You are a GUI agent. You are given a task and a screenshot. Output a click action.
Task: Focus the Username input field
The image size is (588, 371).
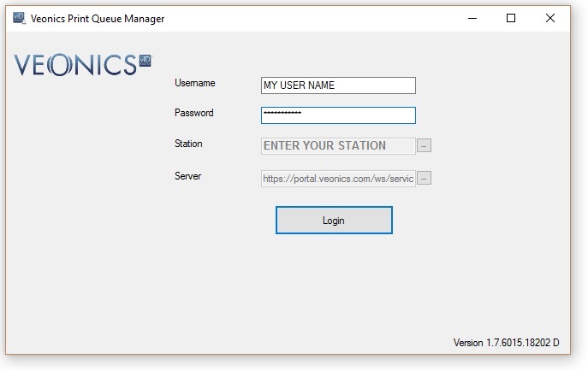click(338, 85)
